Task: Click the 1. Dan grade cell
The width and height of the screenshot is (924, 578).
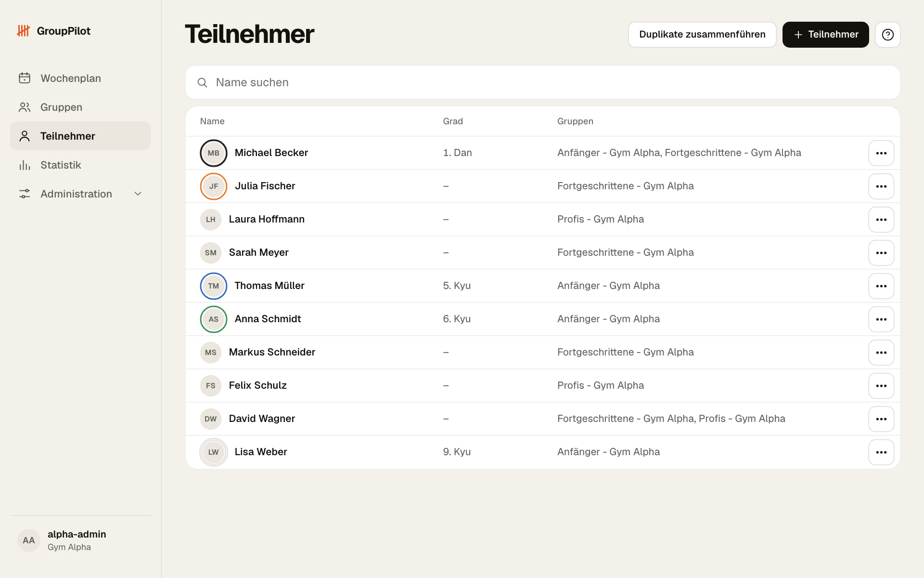Action: click(x=457, y=153)
